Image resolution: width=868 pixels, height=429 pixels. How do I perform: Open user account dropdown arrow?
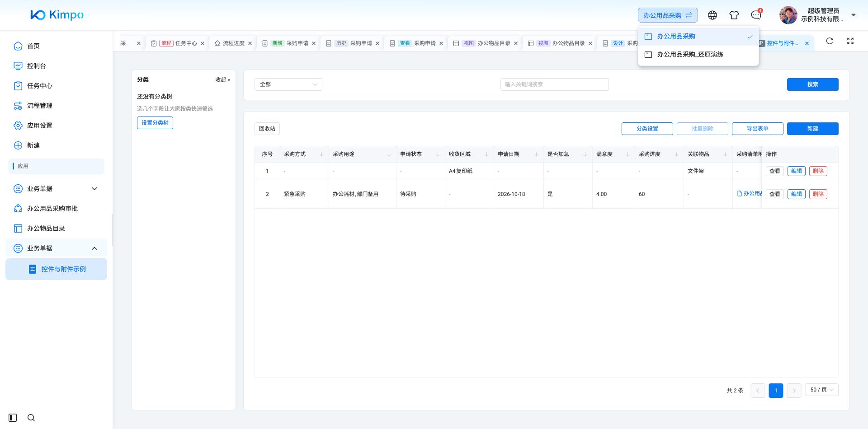point(854,15)
